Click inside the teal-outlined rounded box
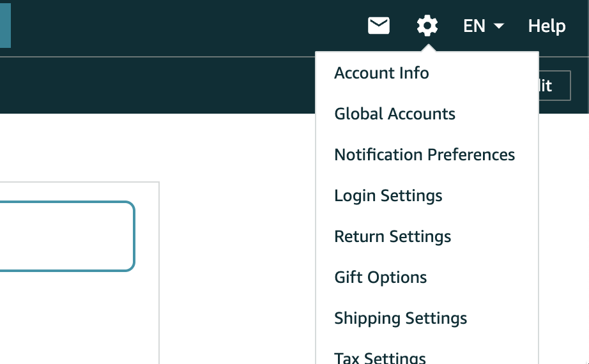 point(64,236)
